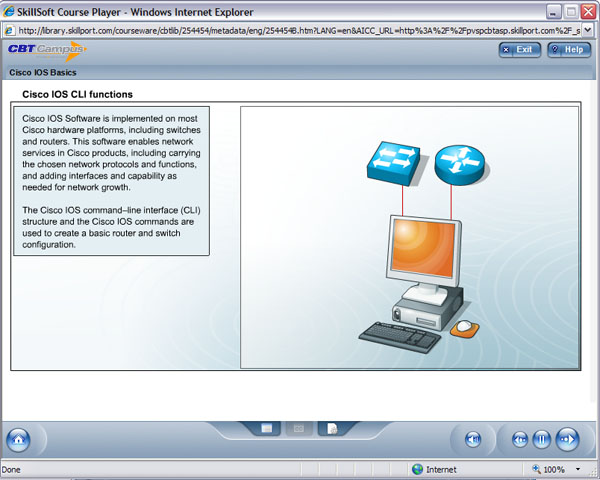Click the router icon in the diagram
Viewport: 600px width, 480px height.
[x=460, y=165]
